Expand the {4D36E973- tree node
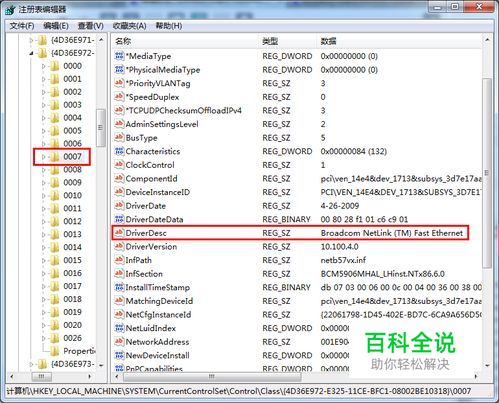Screen dimensions: 499x403 [31, 364]
